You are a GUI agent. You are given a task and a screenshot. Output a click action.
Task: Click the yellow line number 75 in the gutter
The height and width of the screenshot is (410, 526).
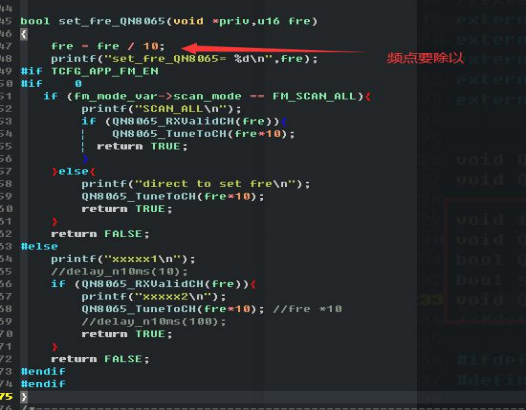(x=6, y=397)
